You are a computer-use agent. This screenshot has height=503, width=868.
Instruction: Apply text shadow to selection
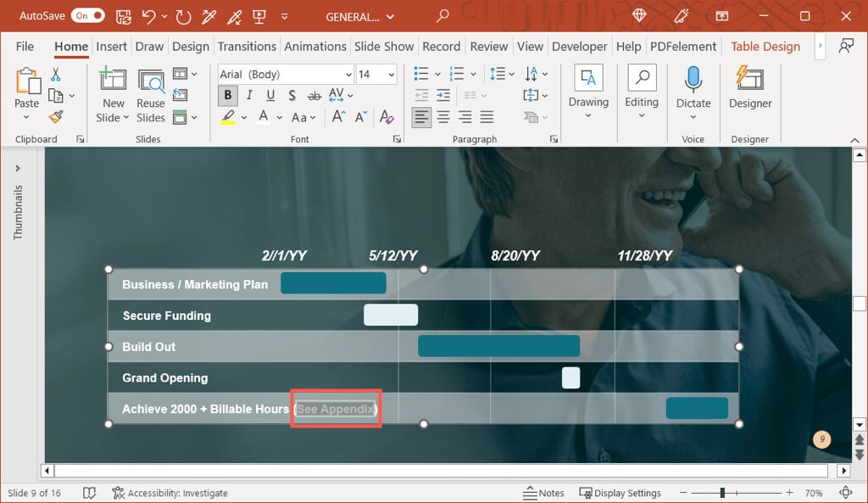tap(292, 95)
